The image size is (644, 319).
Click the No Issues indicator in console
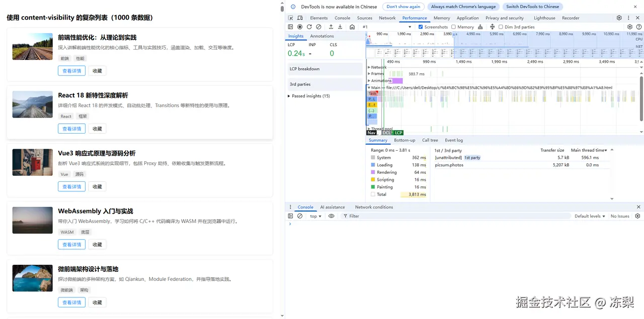click(x=620, y=216)
